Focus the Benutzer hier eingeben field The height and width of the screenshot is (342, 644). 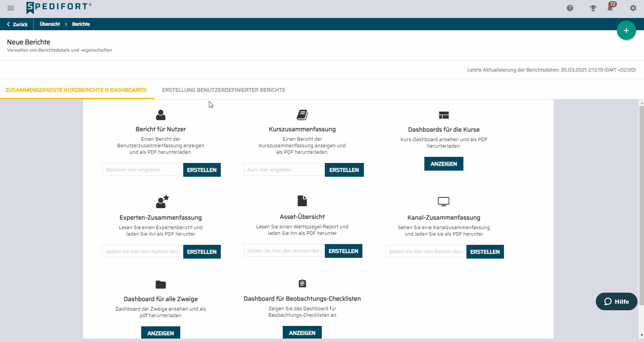[x=143, y=169]
